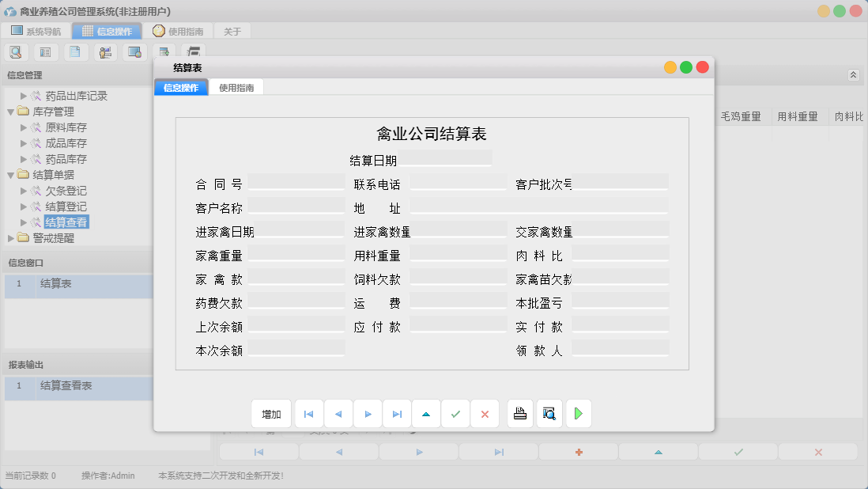Image resolution: width=868 pixels, height=489 pixels.
Task: Open the 系统导航 tab
Action: point(37,31)
